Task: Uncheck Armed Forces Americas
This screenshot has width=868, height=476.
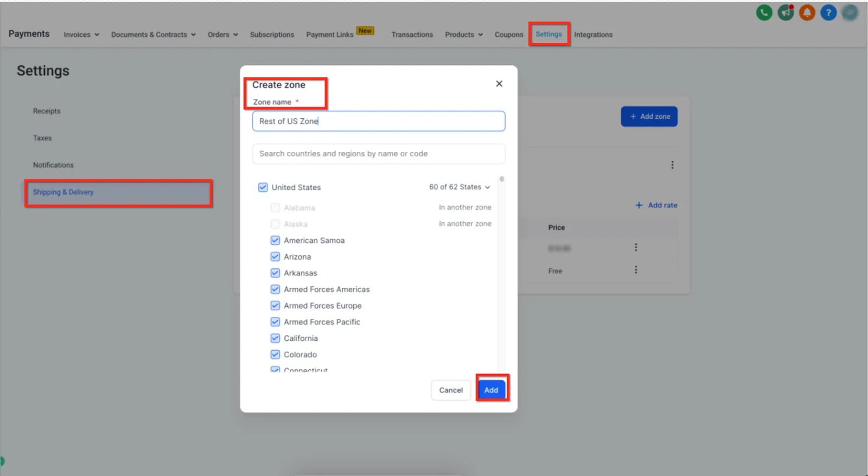Action: coord(275,289)
